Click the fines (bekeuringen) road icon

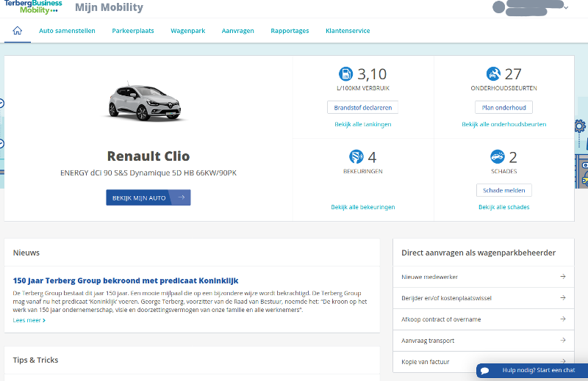(x=356, y=156)
